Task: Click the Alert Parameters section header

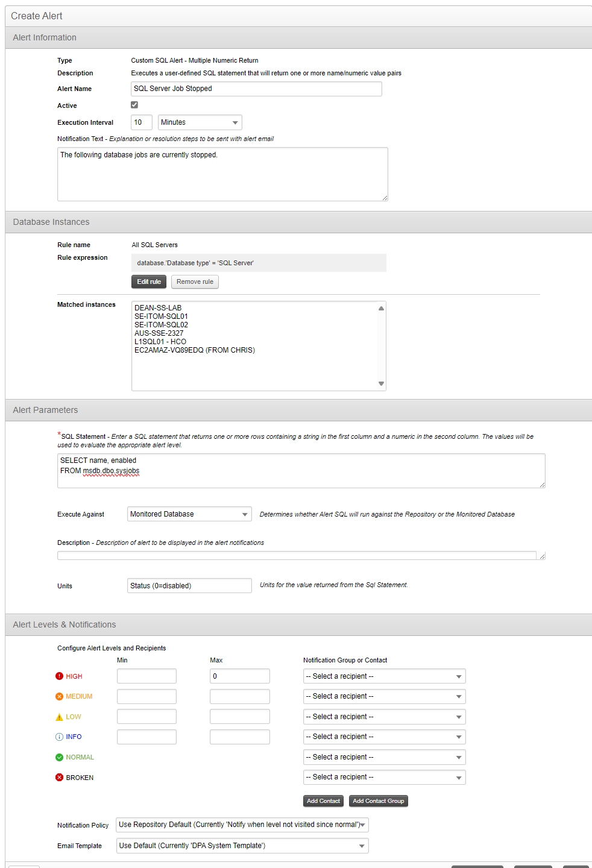Action: (298, 410)
